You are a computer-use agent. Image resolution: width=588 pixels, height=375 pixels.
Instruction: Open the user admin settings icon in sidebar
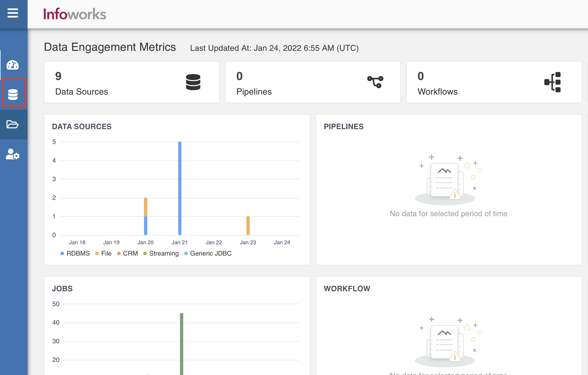pos(13,154)
